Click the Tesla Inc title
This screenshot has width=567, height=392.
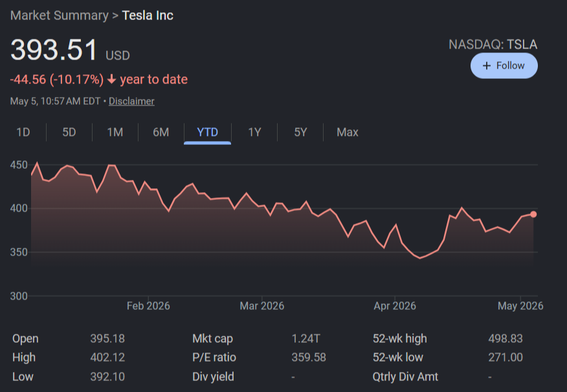click(x=148, y=16)
